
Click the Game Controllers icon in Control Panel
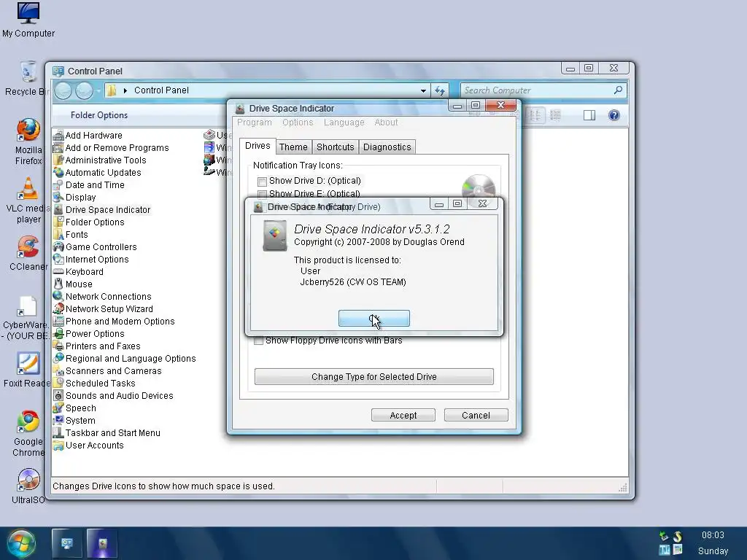click(x=58, y=246)
